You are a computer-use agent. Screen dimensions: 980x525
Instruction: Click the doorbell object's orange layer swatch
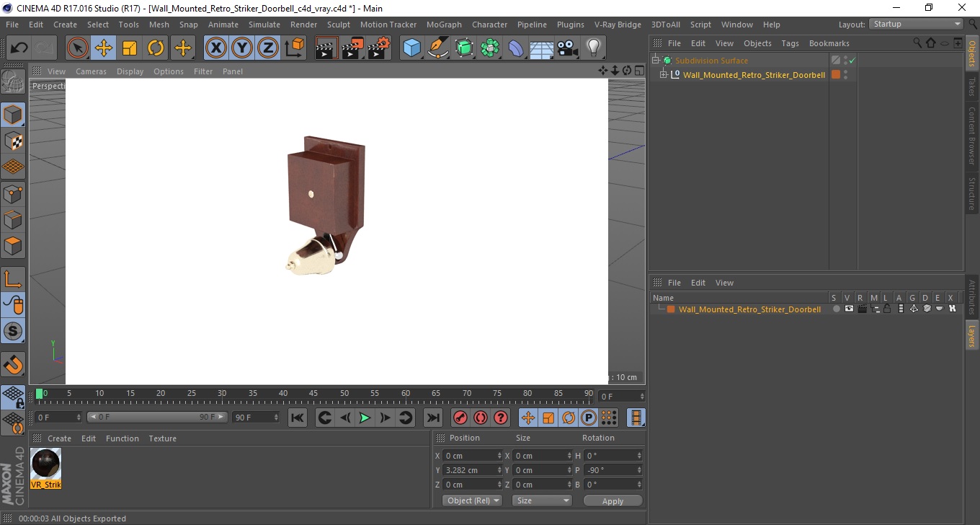(x=836, y=74)
